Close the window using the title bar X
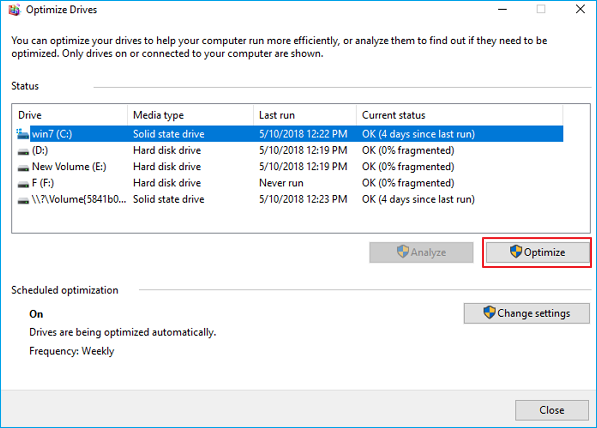The height and width of the screenshot is (428, 597). [x=580, y=9]
